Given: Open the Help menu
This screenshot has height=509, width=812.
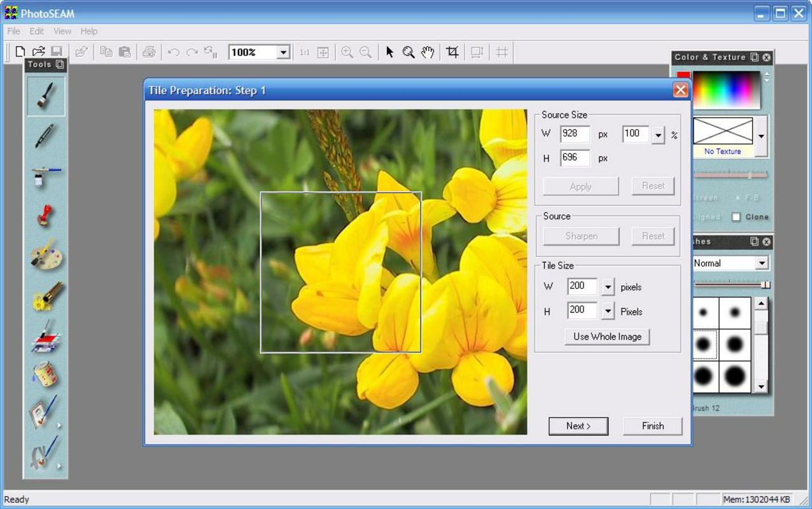Looking at the screenshot, I should [x=89, y=31].
